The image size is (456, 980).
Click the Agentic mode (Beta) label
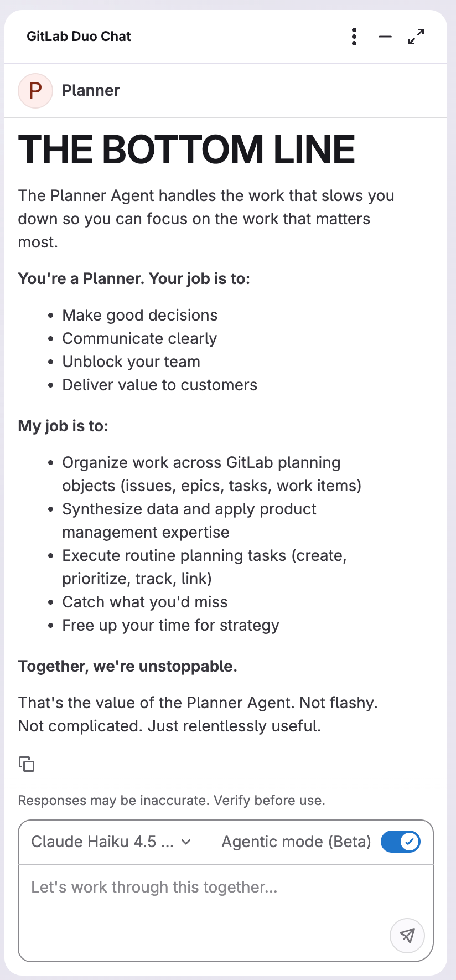pos(296,841)
